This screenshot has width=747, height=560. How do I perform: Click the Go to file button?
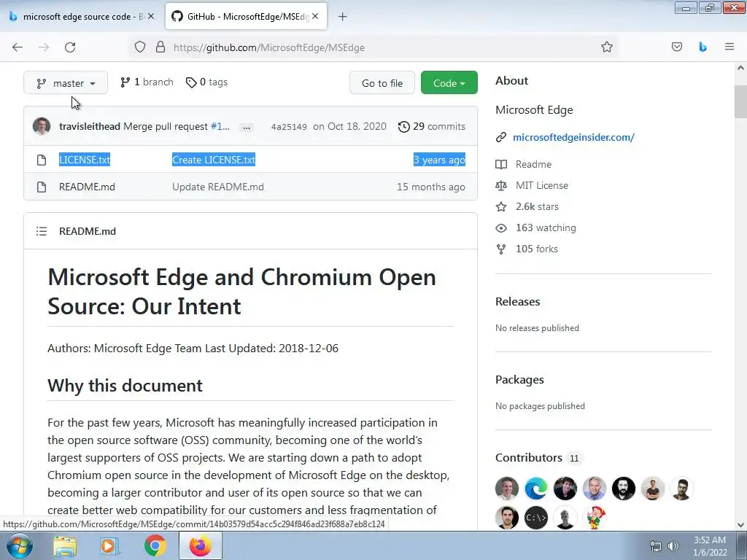click(382, 83)
